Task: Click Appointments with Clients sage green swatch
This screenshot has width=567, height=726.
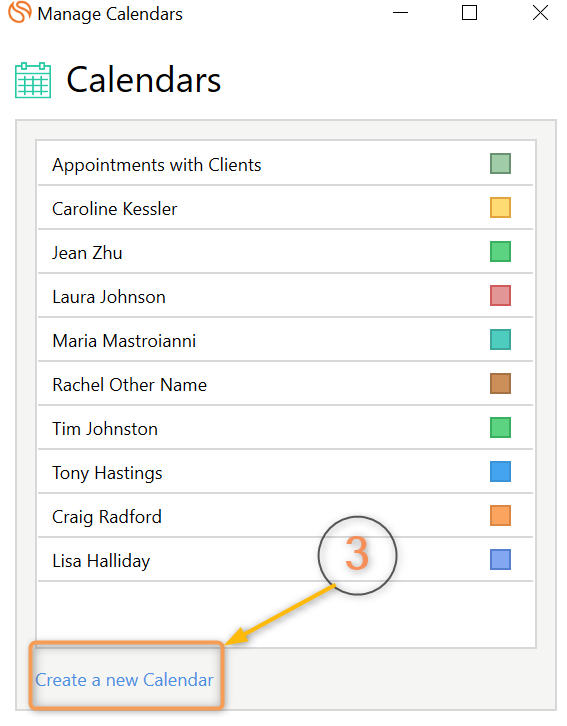Action: (500, 163)
